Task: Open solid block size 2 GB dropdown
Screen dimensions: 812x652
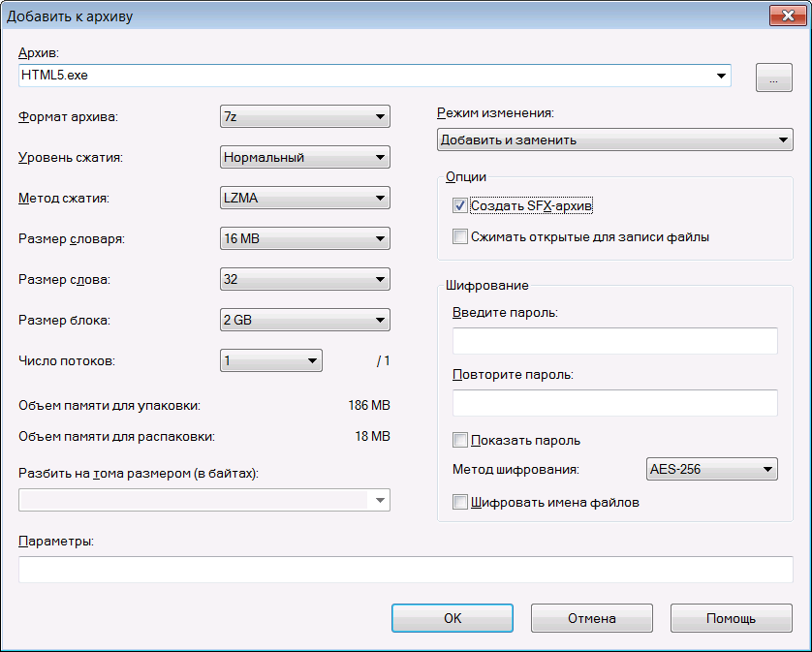Action: tap(305, 320)
